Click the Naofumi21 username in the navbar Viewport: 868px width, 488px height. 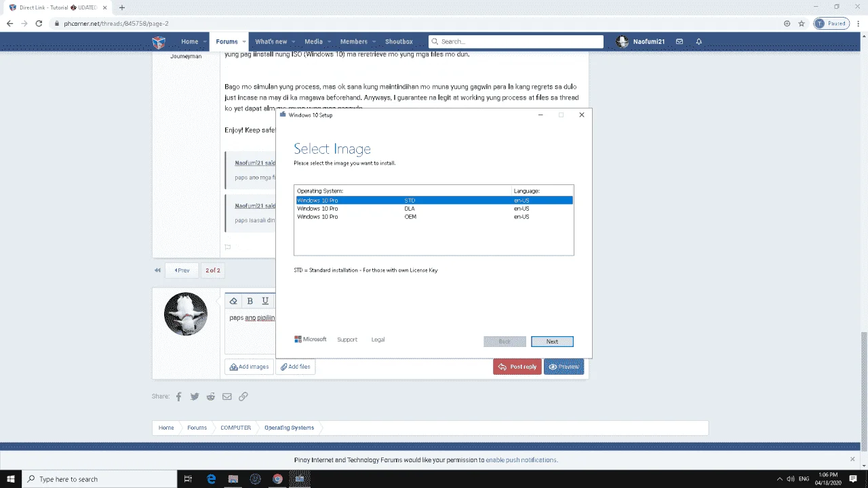[649, 42]
